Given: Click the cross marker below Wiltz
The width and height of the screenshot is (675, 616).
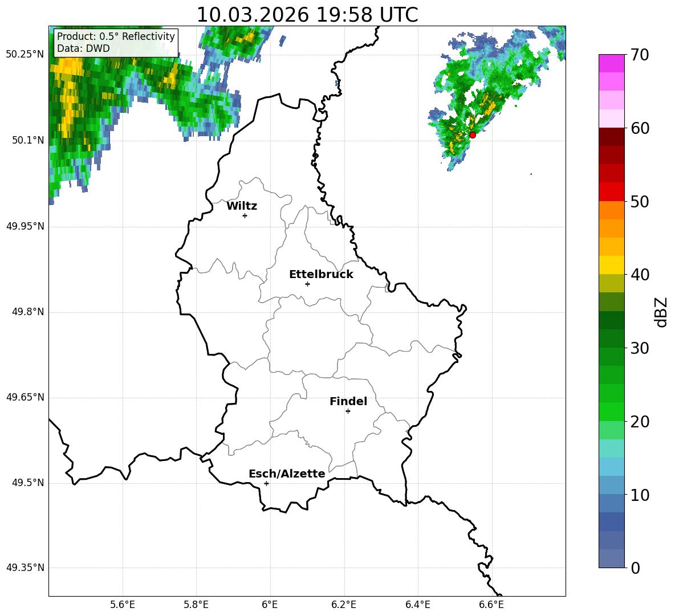Looking at the screenshot, I should pos(245,215).
